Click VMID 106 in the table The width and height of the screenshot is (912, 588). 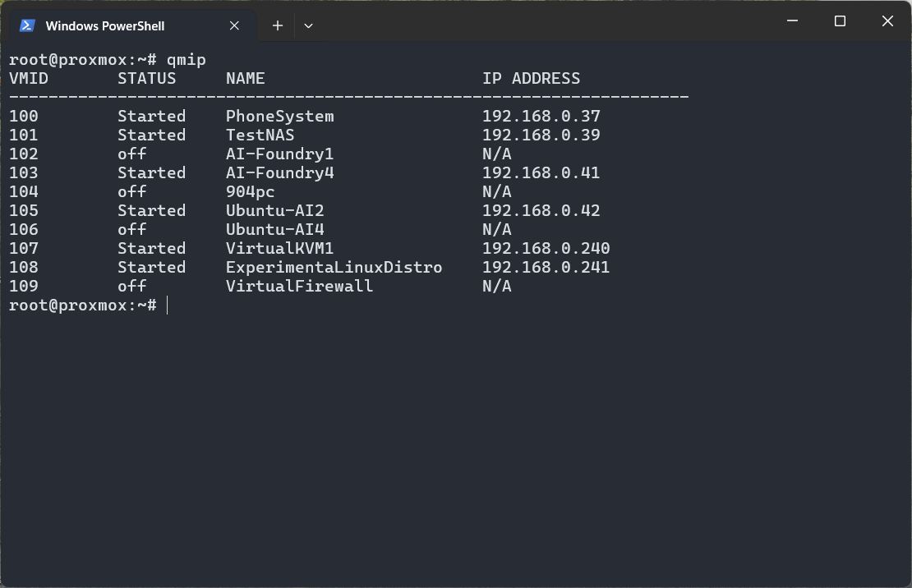pyautogui.click(x=24, y=229)
